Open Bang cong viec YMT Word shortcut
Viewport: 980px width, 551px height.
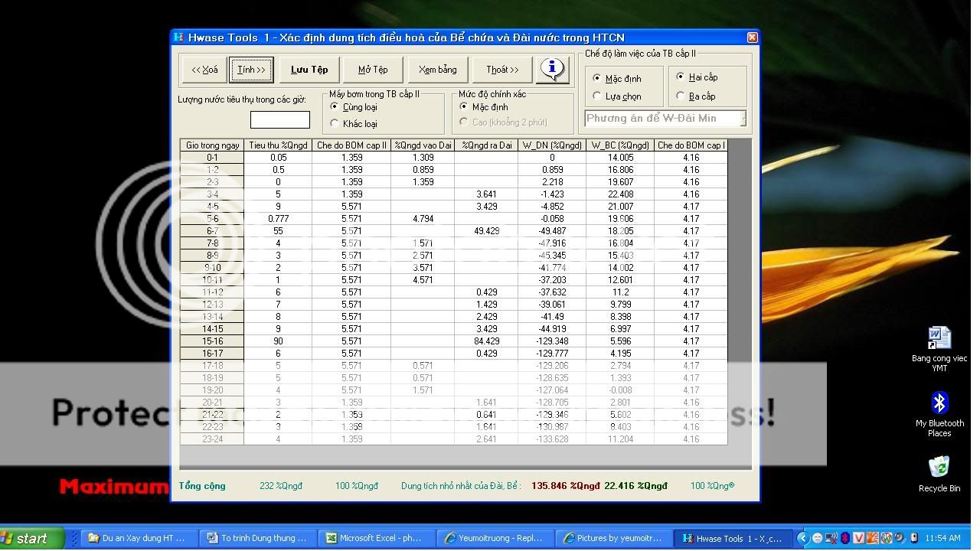coord(939,338)
